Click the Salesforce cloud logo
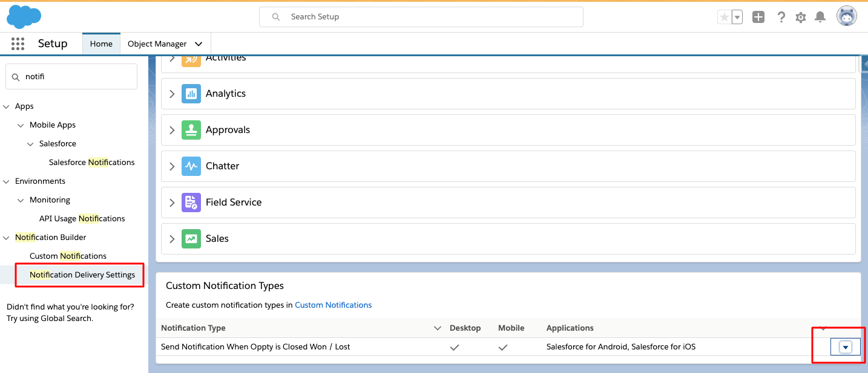 coord(24,16)
